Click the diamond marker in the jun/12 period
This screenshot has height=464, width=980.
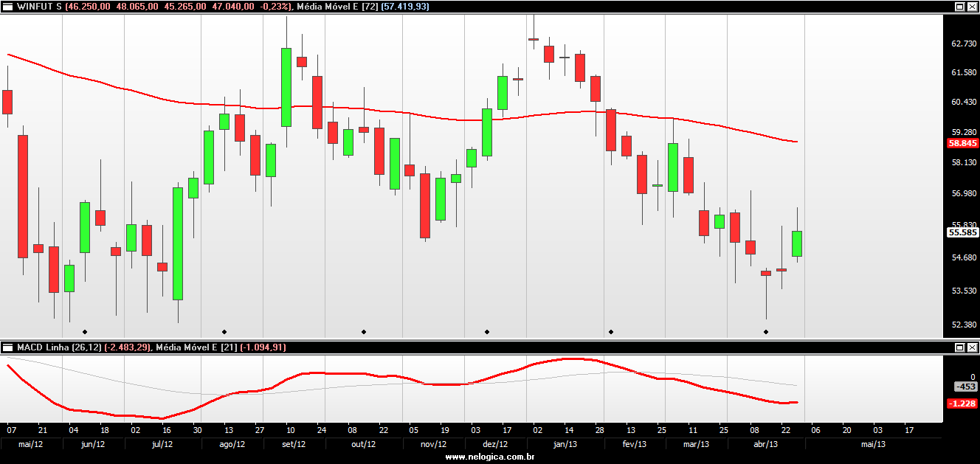(x=85, y=332)
